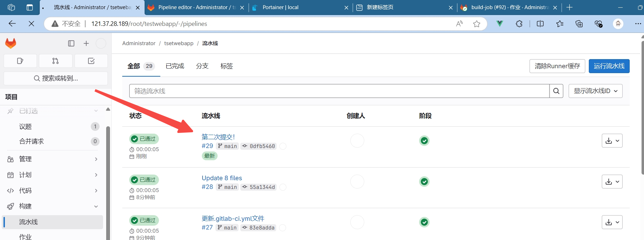Open the Update 8 files pipeline
The width and height of the screenshot is (644, 240).
(x=222, y=178)
